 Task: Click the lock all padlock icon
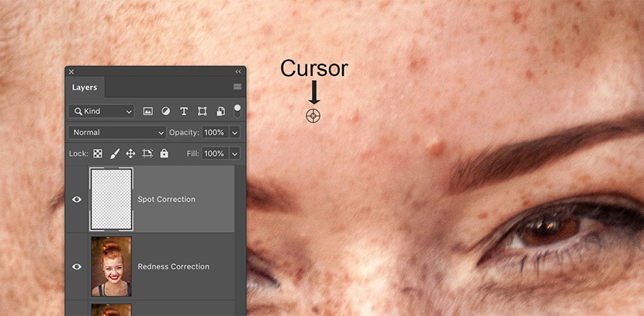(164, 154)
